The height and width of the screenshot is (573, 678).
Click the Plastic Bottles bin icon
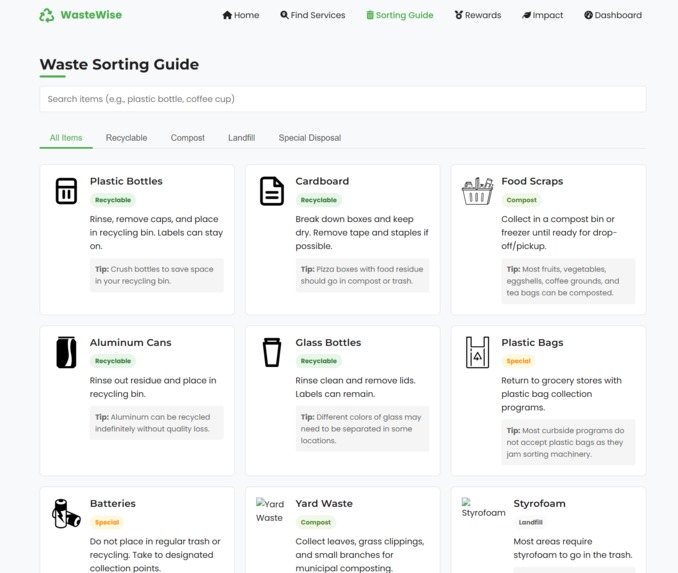(x=66, y=191)
